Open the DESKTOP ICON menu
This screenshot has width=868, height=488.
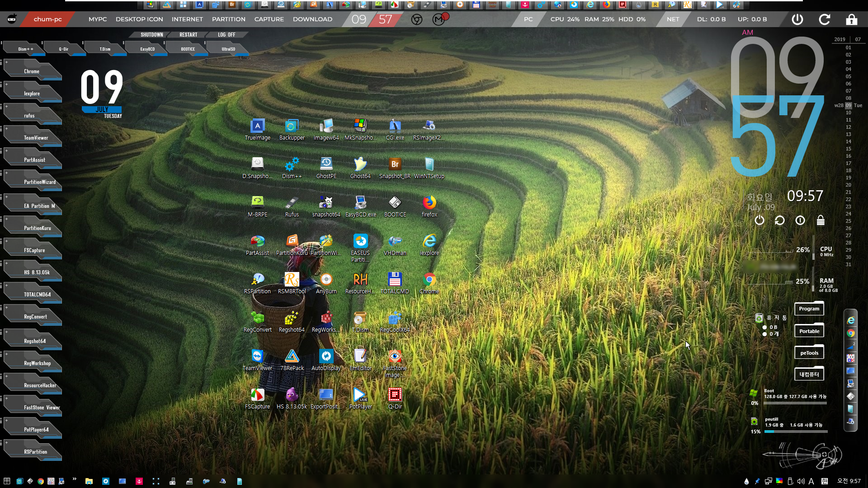tap(139, 19)
